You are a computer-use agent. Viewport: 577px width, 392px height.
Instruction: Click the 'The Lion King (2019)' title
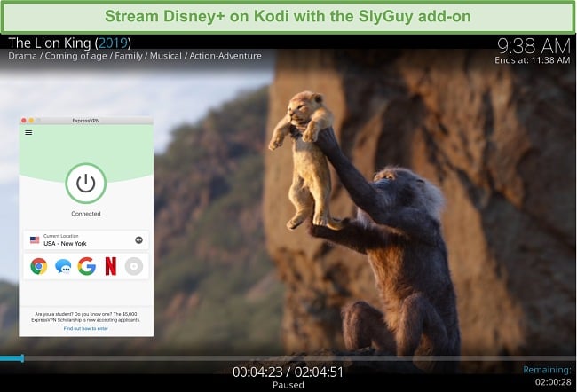click(69, 43)
